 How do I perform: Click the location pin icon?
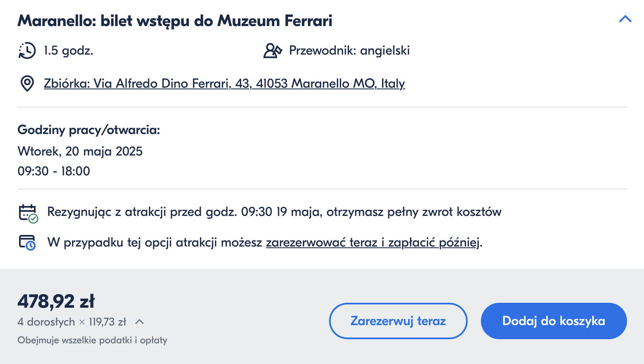coord(27,84)
